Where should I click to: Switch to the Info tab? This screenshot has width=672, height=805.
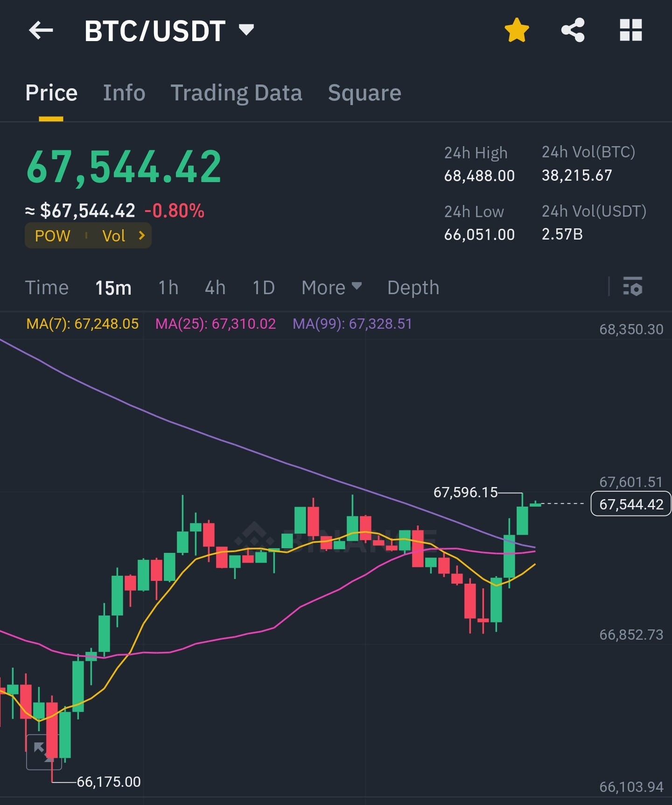[x=124, y=93]
